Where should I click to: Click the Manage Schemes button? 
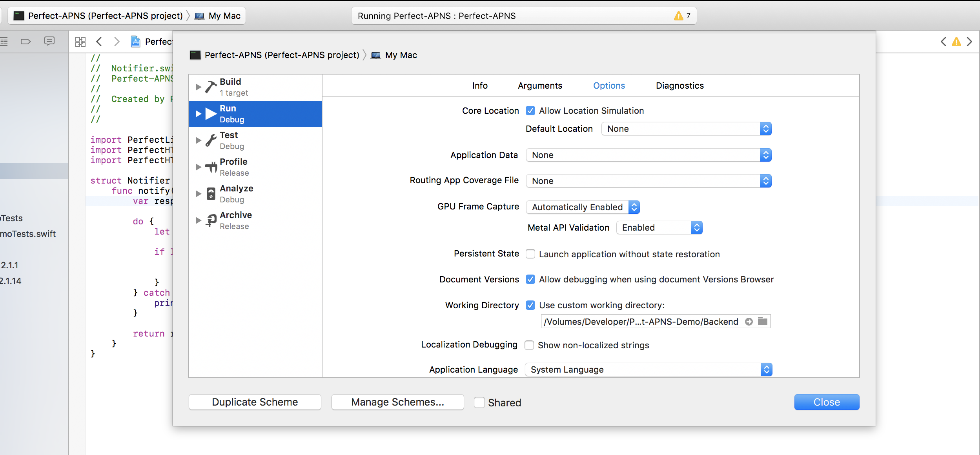tap(397, 402)
